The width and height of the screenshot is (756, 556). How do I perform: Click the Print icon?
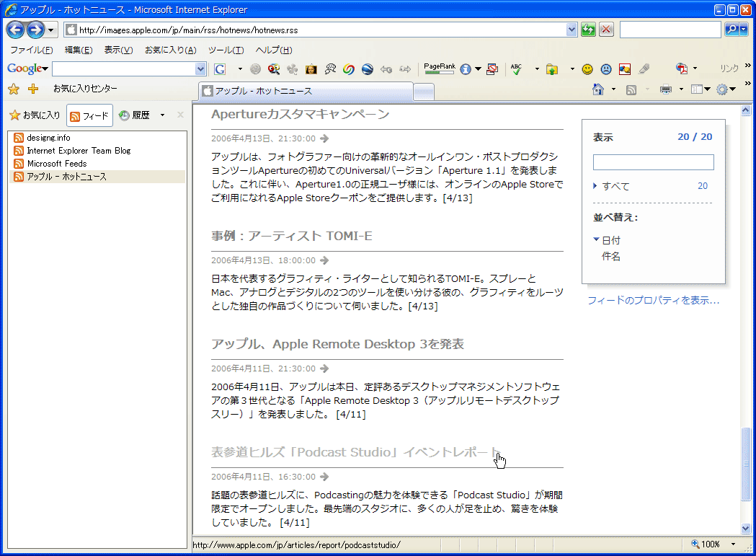point(666,89)
